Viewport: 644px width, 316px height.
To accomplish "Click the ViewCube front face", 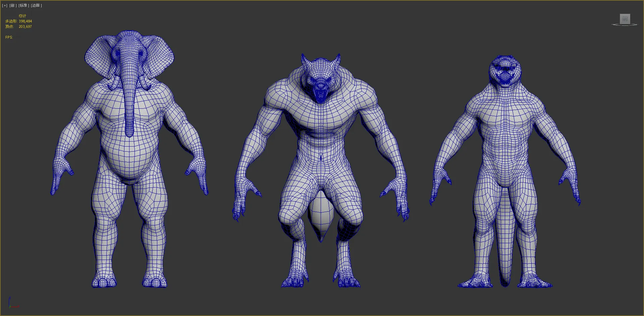I will click(625, 19).
